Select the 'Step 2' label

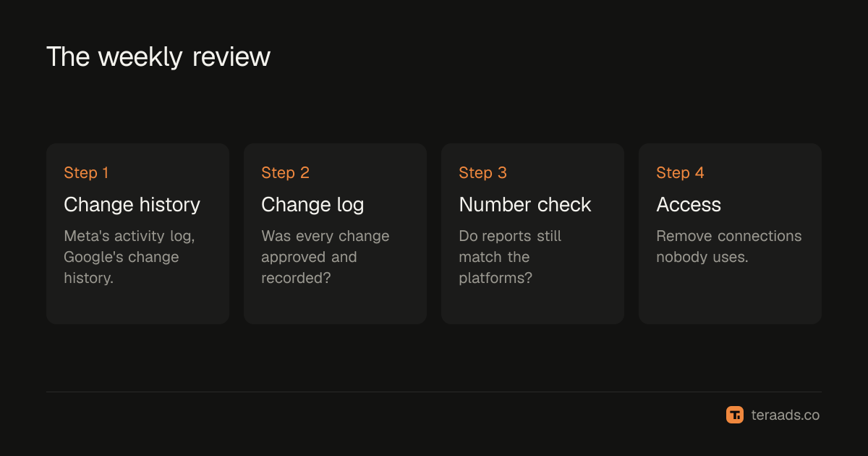coord(285,173)
